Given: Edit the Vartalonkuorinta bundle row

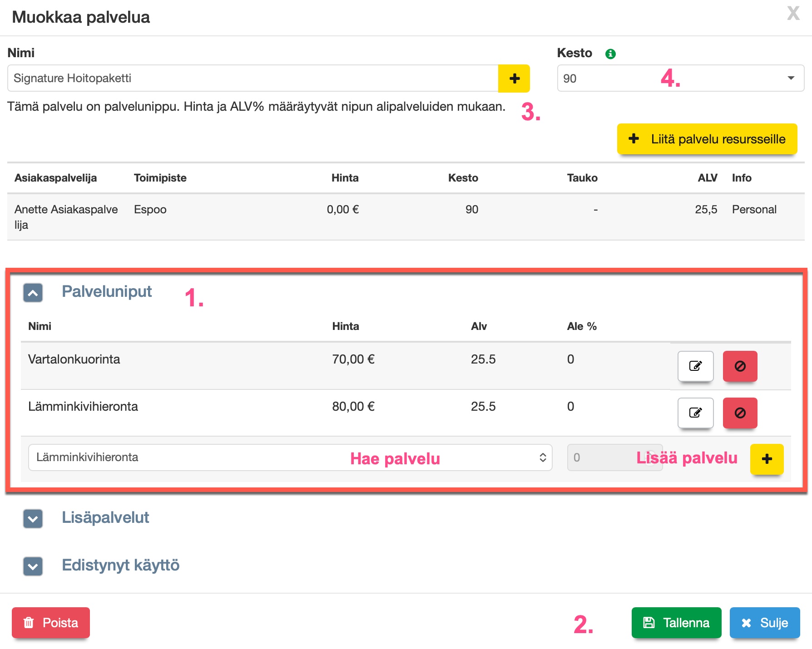Looking at the screenshot, I should (x=695, y=366).
